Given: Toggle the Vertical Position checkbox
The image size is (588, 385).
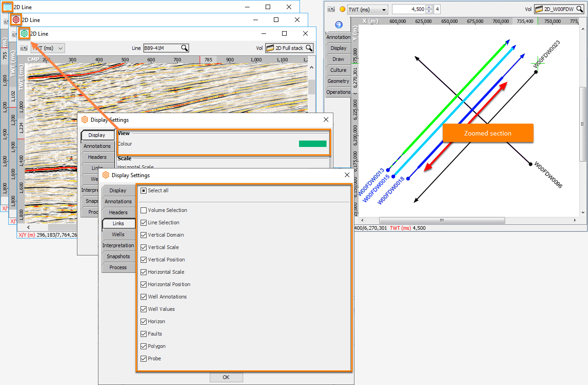Looking at the screenshot, I should click(144, 260).
